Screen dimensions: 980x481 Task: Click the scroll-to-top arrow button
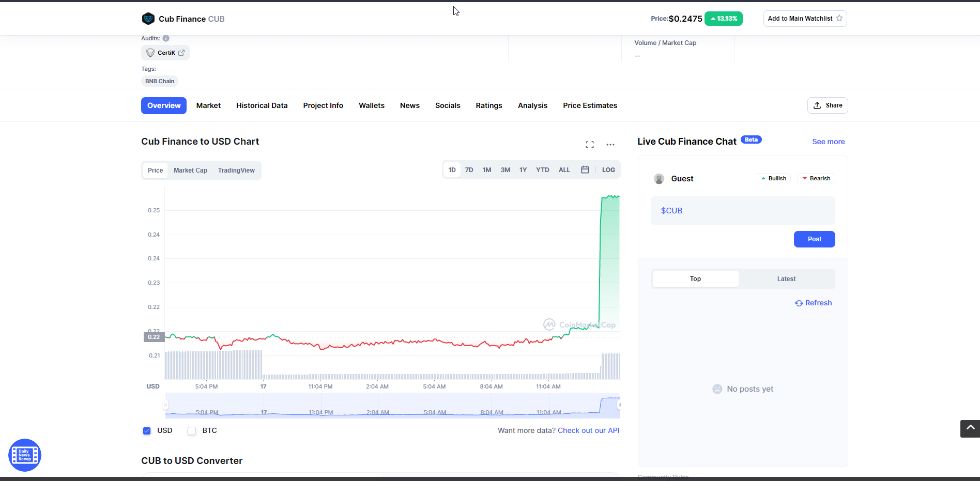point(970,428)
